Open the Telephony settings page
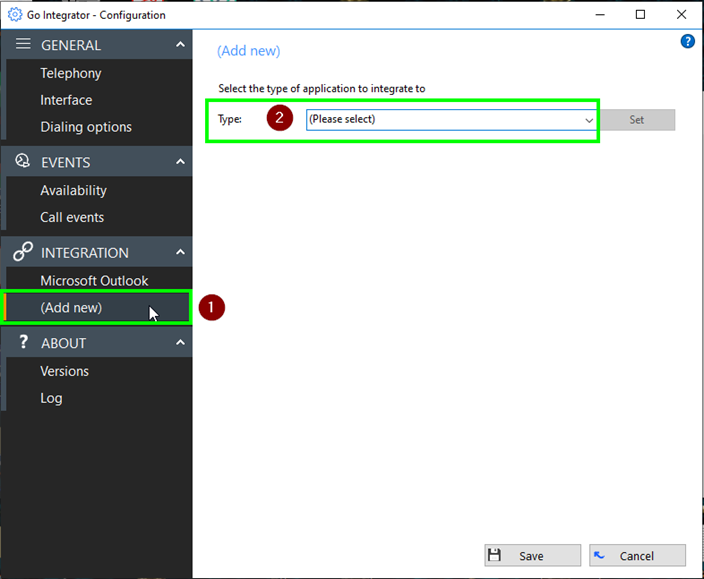Image resolution: width=704 pixels, height=579 pixels. (71, 73)
